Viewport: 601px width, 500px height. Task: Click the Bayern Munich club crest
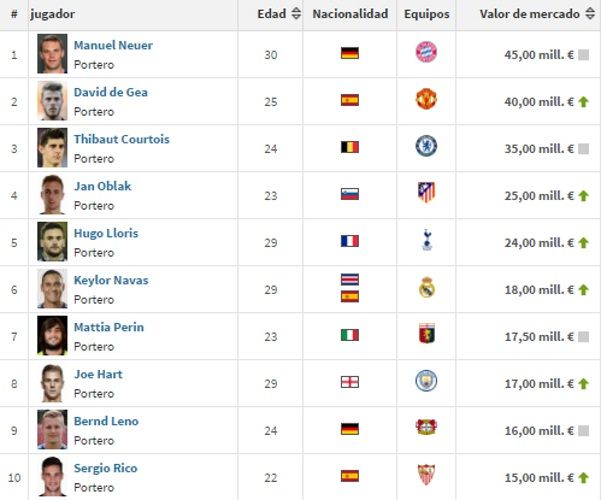coord(426,53)
